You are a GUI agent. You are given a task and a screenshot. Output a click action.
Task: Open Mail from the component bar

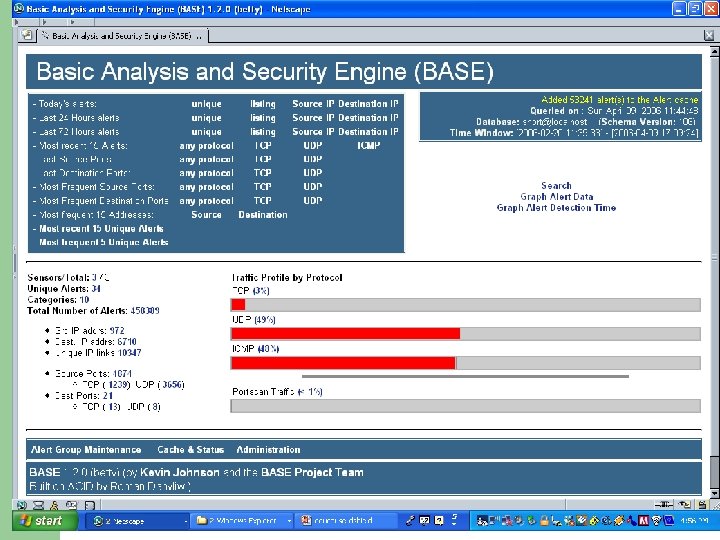tap(39, 505)
